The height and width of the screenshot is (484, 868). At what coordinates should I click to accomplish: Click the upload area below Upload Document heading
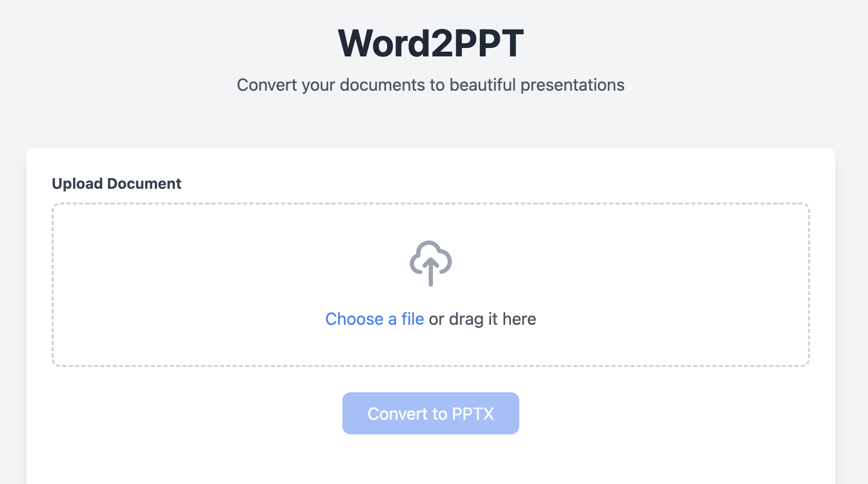point(431,285)
